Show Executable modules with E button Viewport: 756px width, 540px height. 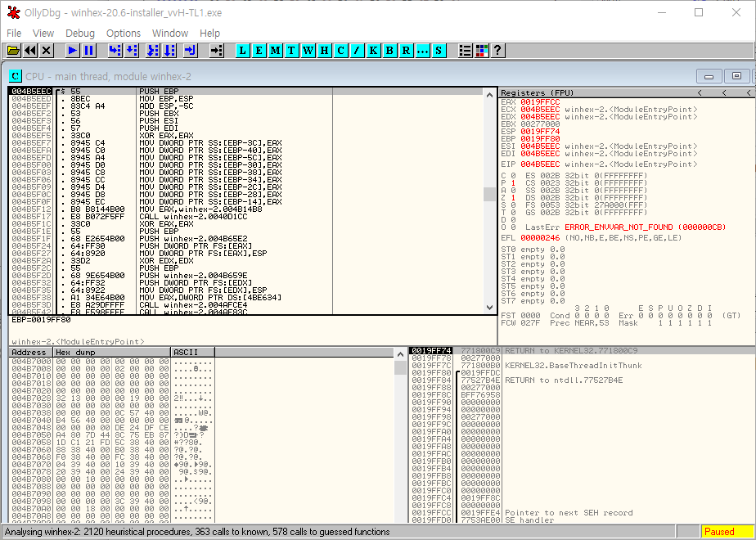pos(259,50)
